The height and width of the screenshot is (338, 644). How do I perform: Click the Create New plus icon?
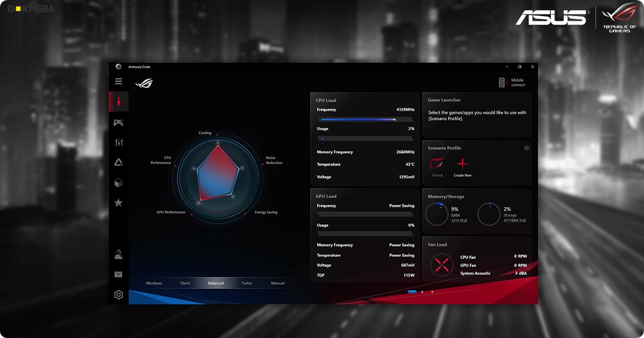[462, 164]
